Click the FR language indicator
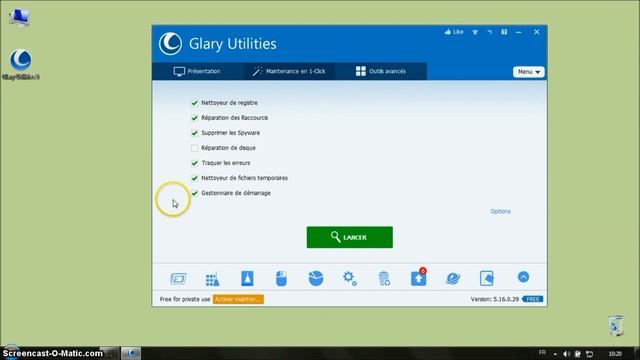This screenshot has width=640, height=360. [542, 353]
